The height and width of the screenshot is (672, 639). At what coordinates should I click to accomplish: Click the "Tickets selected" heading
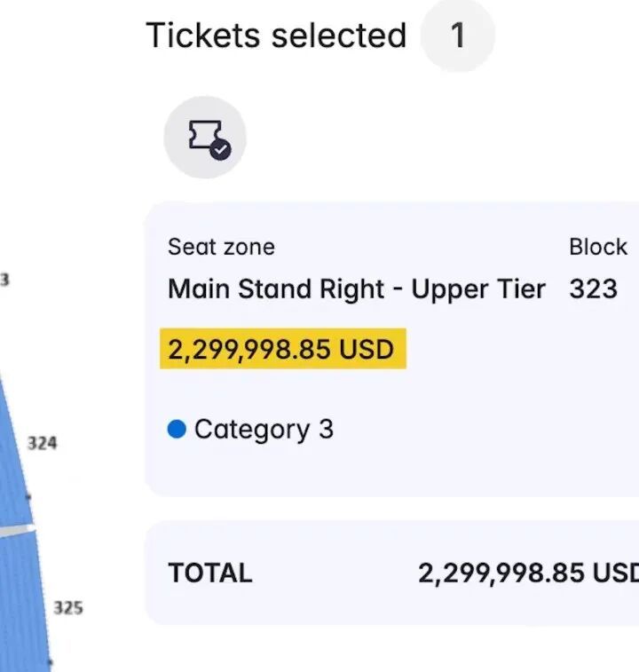pos(275,36)
